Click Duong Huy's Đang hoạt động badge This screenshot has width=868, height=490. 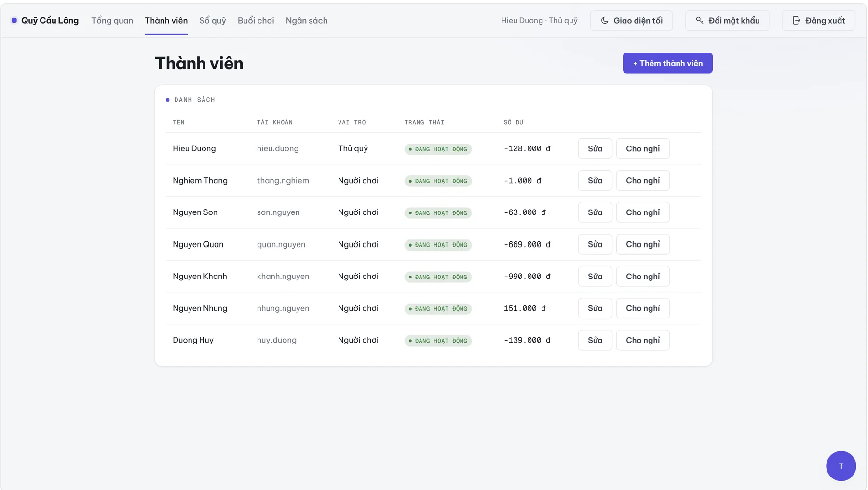click(438, 341)
